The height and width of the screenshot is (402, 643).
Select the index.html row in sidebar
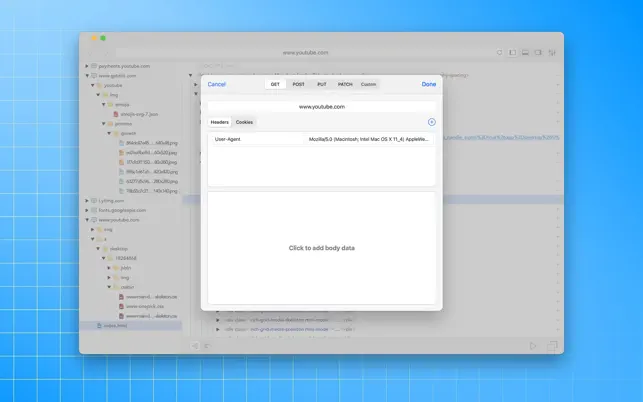click(x=130, y=326)
